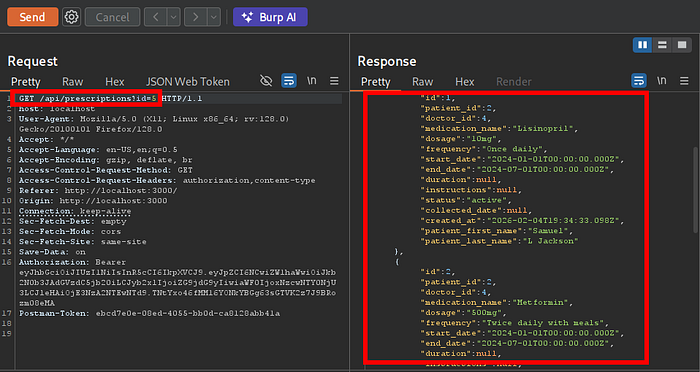Go forward to next request arrow

[196, 17]
